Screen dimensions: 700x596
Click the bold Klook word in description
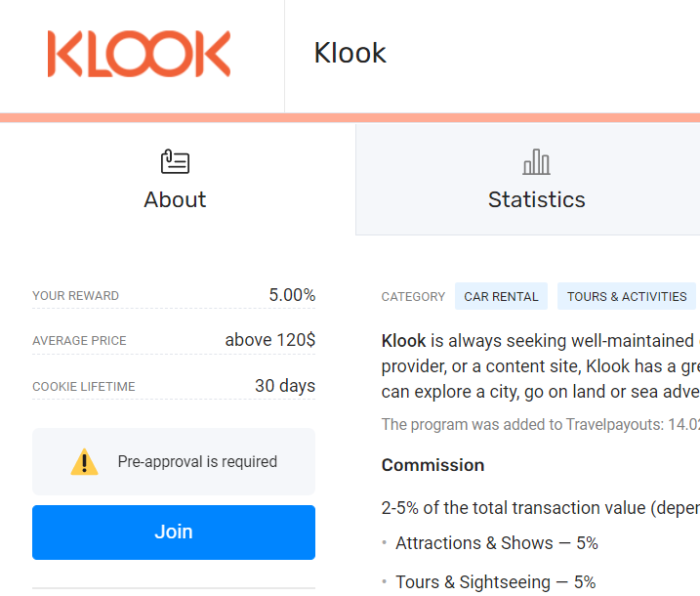tap(403, 341)
